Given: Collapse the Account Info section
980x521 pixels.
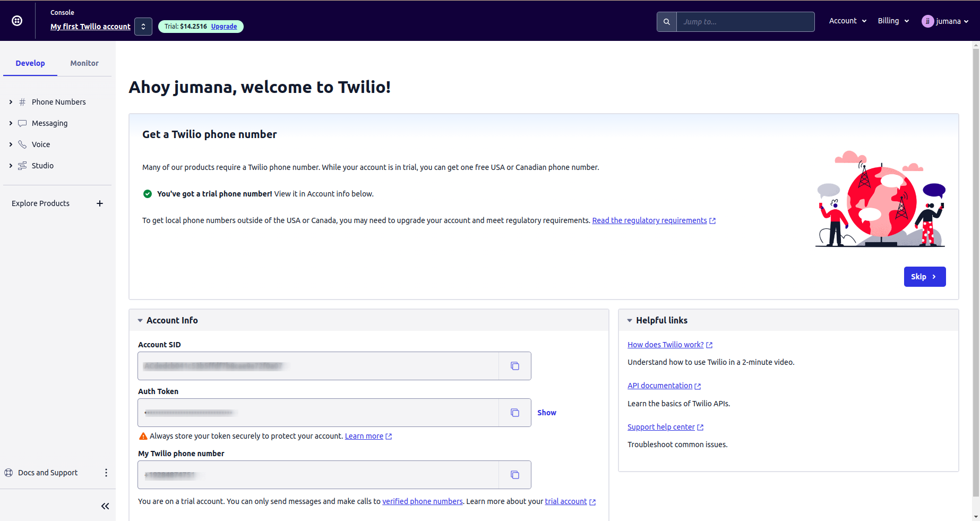Looking at the screenshot, I should point(140,320).
